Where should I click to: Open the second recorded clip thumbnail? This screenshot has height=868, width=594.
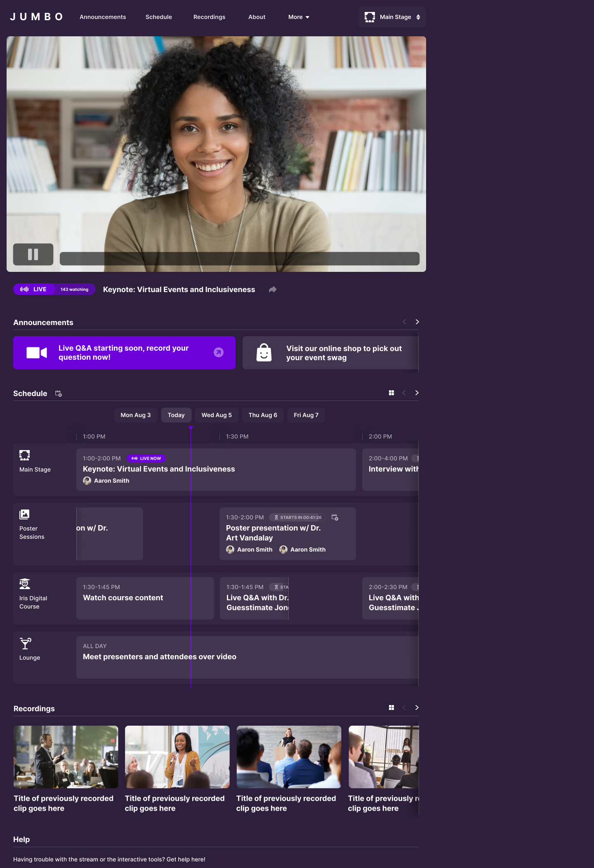tap(177, 757)
